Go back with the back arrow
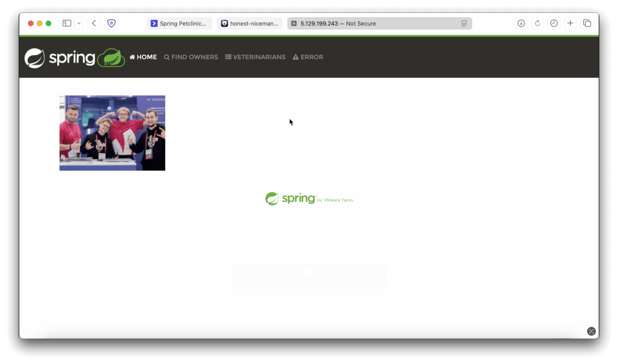Viewport: 618px width, 364px height. pyautogui.click(x=94, y=23)
